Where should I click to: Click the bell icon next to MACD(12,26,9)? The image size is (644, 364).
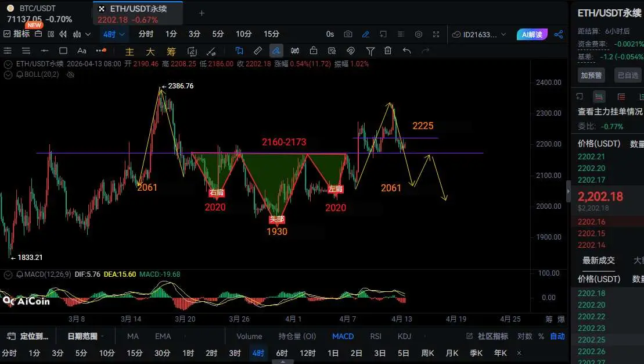click(x=20, y=274)
